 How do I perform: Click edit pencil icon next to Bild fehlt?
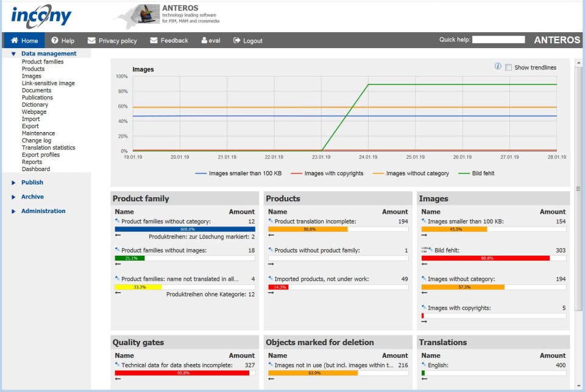point(431,250)
